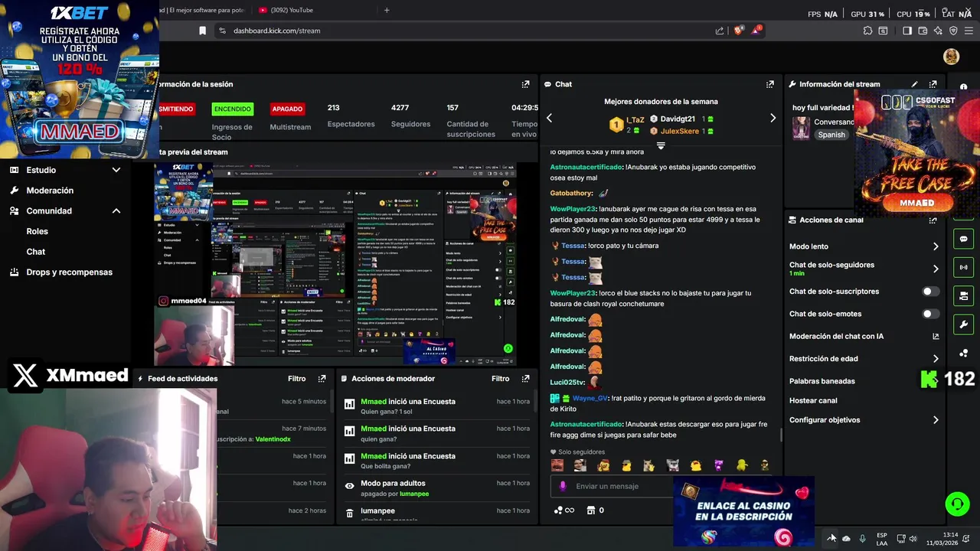Viewport: 980px width, 551px height.
Task: Pop out the Acciones de moderador panel
Action: 525,379
